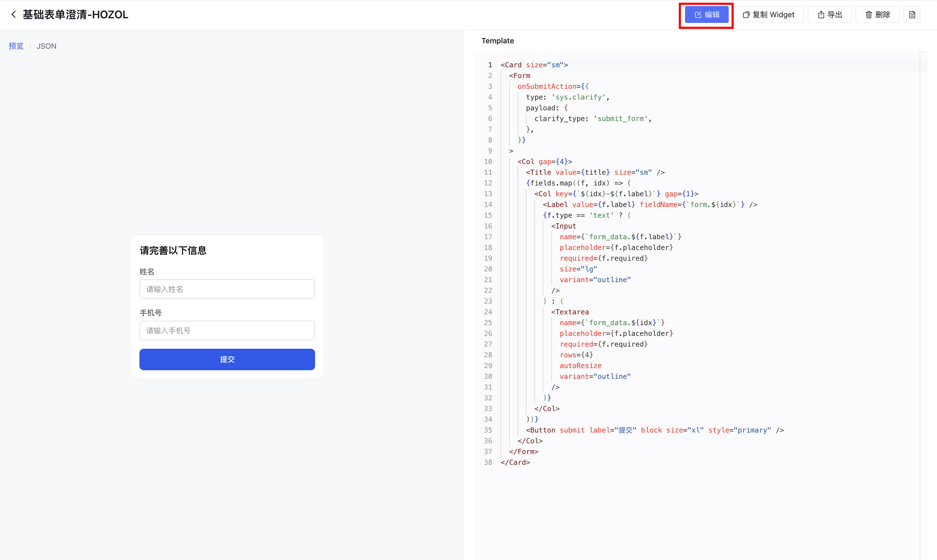Click the code editor vertical scrollbar

923,264
